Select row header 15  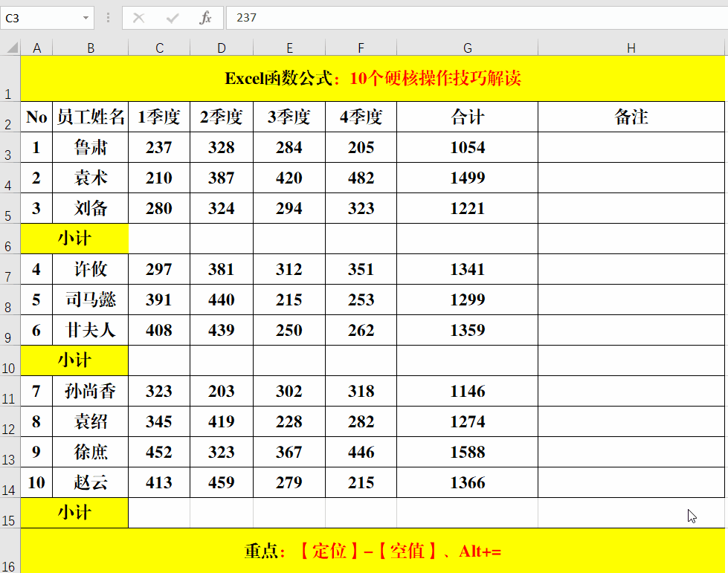tap(8, 513)
